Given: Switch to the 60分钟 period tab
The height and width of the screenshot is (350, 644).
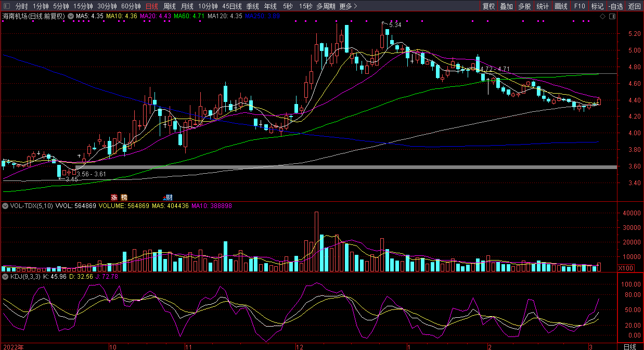Looking at the screenshot, I should point(131,6).
